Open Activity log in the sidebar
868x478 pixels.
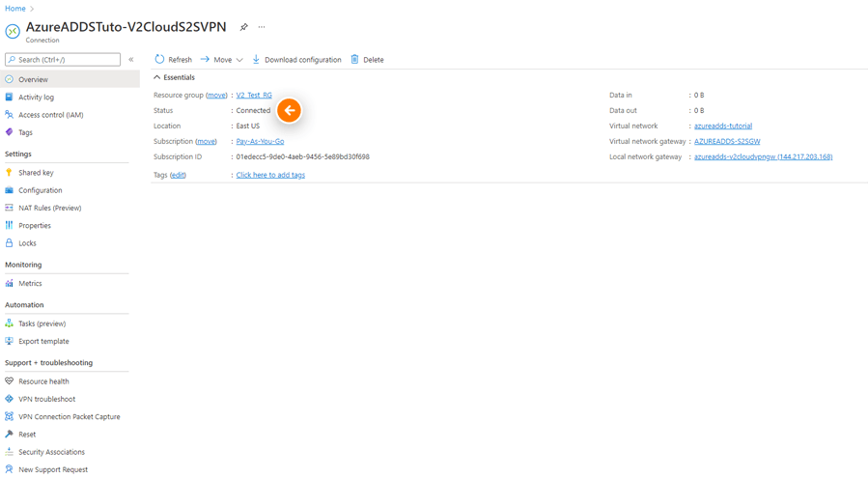[x=36, y=97]
